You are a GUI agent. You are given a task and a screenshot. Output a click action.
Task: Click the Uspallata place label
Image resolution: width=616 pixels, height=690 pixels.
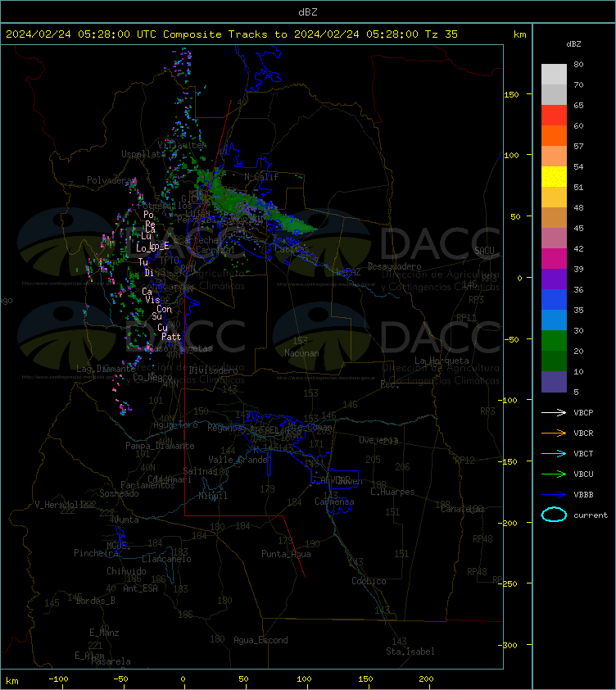tap(143, 154)
